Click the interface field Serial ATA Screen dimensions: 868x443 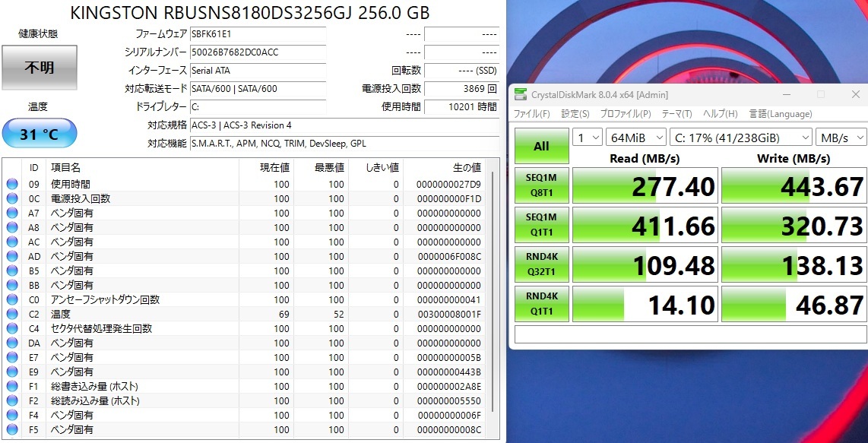click(258, 71)
